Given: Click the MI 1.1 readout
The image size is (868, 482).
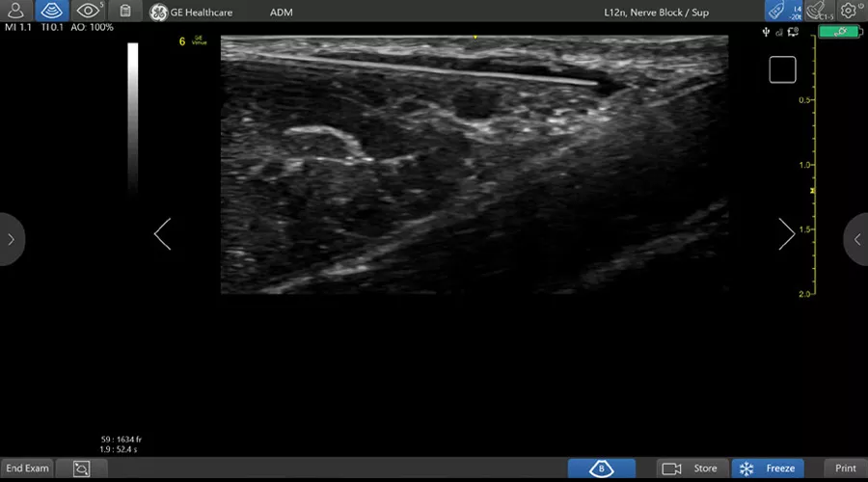Looking at the screenshot, I should (18, 27).
